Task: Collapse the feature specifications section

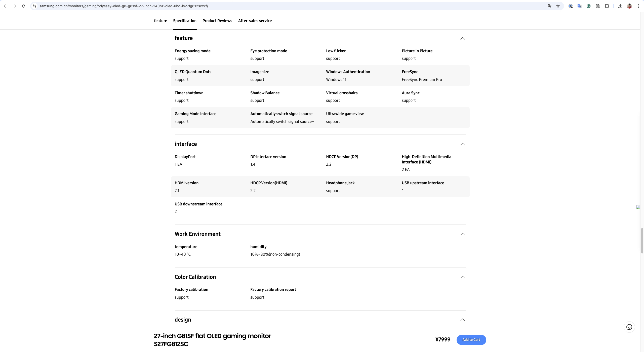Action: click(462, 38)
